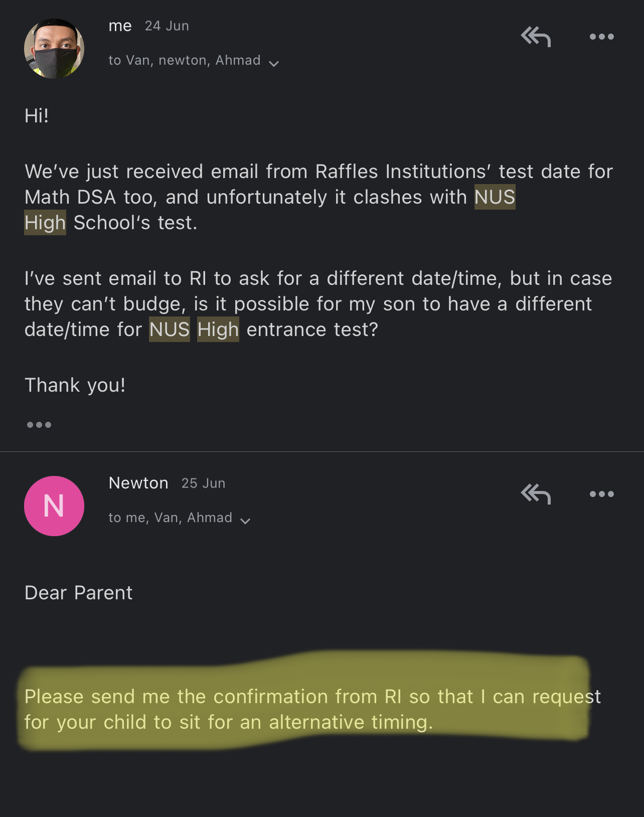This screenshot has height=817, width=644.
Task: Select highlighted "High" before "School's test"
Action: (x=45, y=223)
